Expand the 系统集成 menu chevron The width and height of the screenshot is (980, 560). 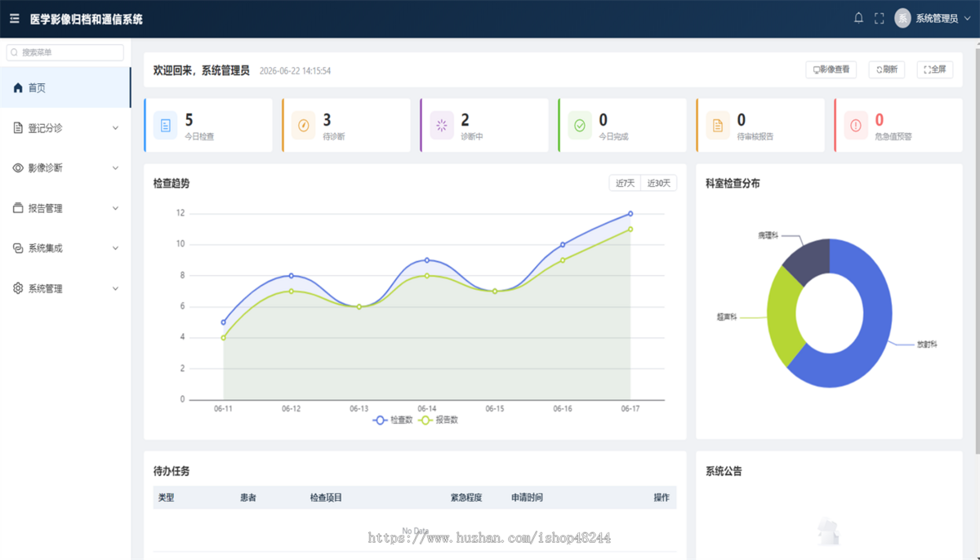coord(115,248)
